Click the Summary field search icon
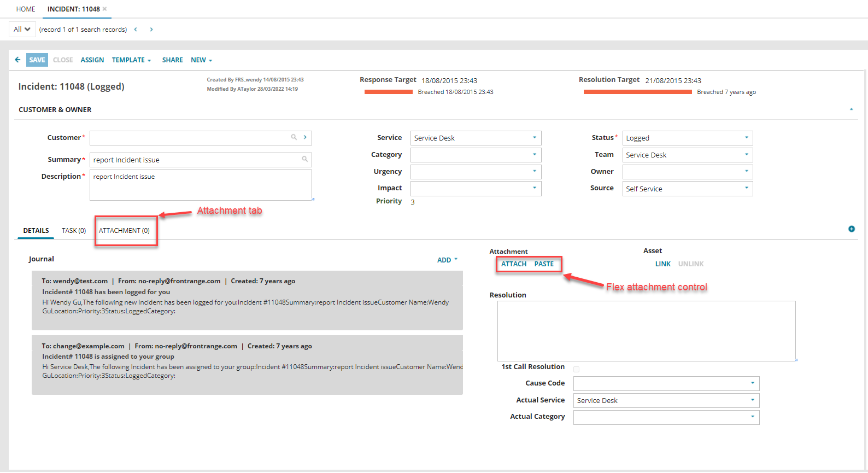 coord(304,159)
